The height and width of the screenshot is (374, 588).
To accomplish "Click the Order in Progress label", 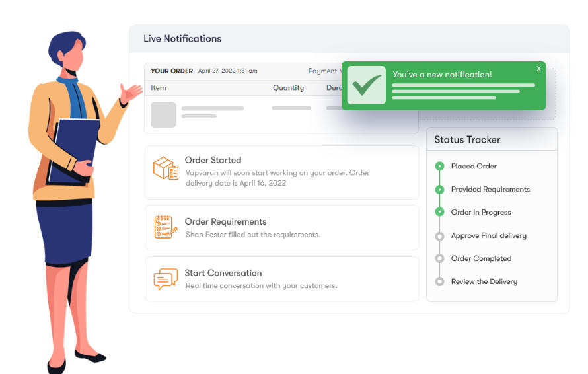I will [481, 212].
